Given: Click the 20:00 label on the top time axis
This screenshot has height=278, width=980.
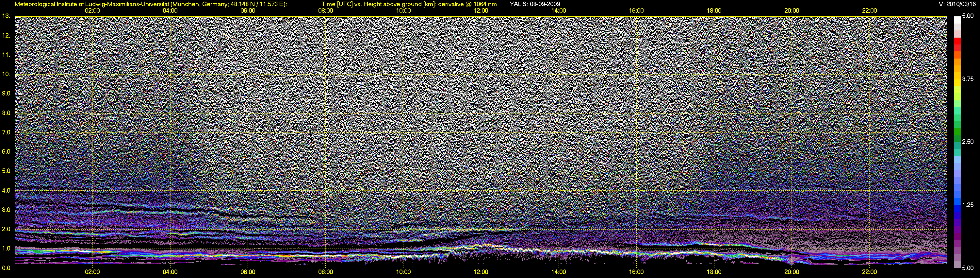Looking at the screenshot, I should 792,11.
